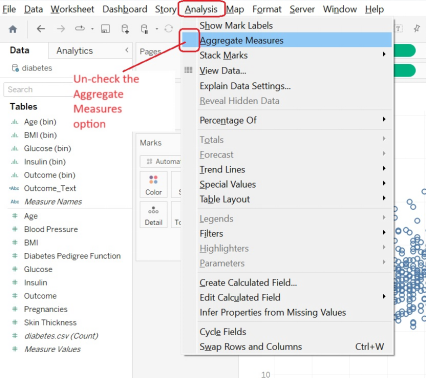Open the Server menu
The height and width of the screenshot is (378, 426).
pyautogui.click(x=302, y=9)
